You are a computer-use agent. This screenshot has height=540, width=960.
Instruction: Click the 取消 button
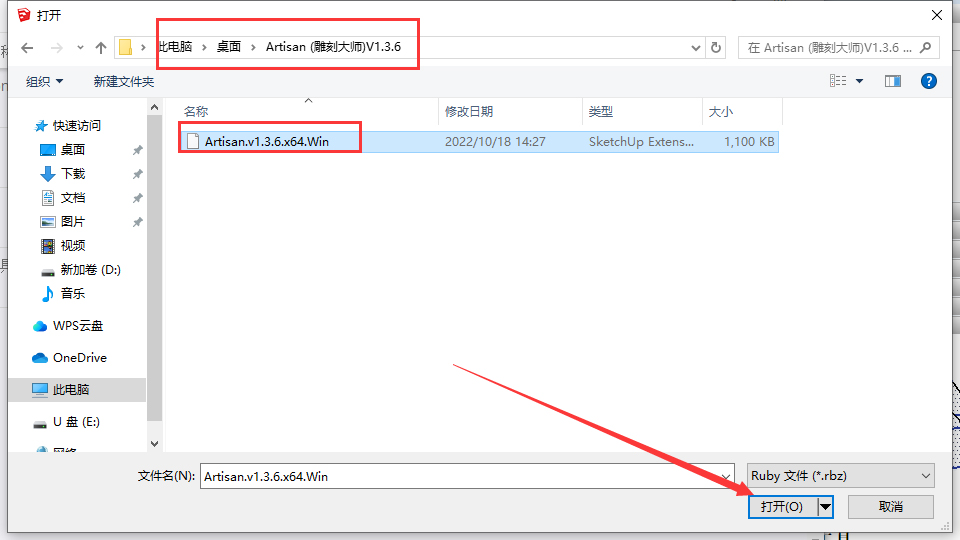click(x=891, y=507)
